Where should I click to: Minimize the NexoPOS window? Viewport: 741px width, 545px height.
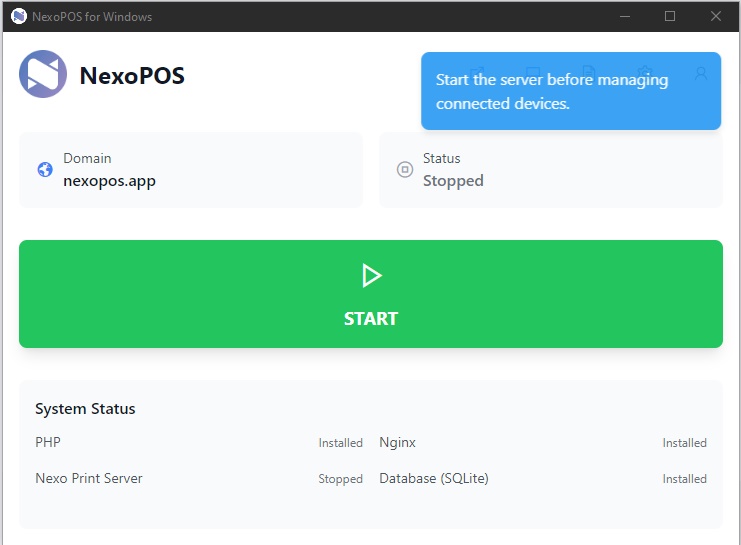coord(625,16)
